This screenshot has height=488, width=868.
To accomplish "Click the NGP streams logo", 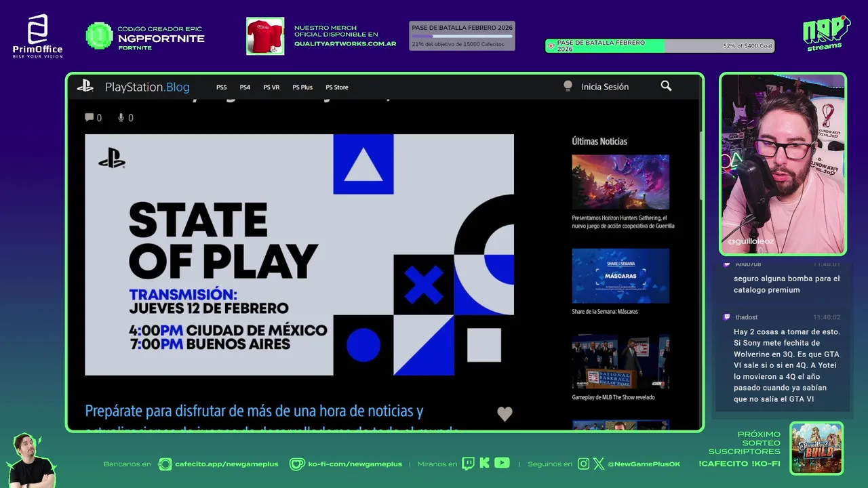I will [826, 33].
